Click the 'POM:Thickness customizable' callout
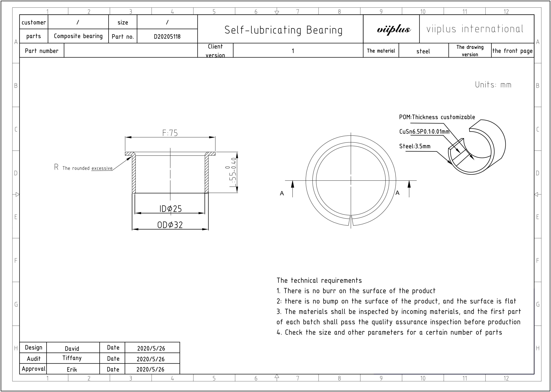Screen dimensions: 551x392 click(x=437, y=117)
